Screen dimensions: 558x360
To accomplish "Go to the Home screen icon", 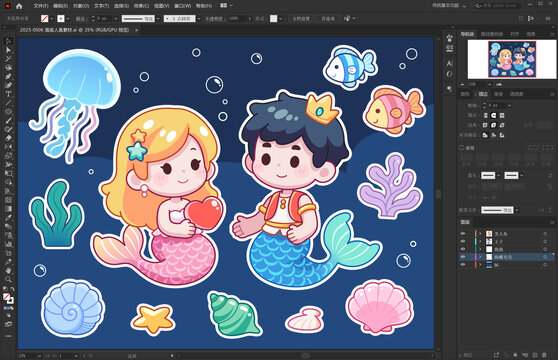I will click(x=19, y=6).
